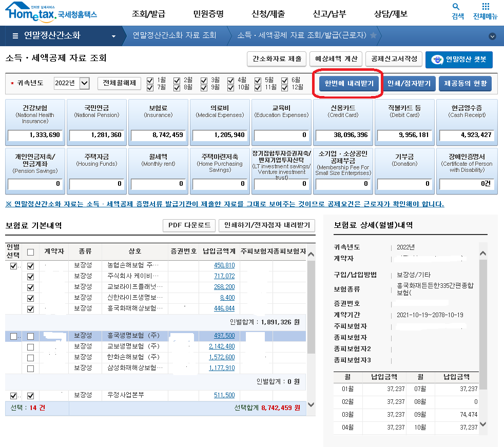The height and width of the screenshot is (447, 504).
Task: Click 제공동의 현황 button
Action: (x=465, y=84)
